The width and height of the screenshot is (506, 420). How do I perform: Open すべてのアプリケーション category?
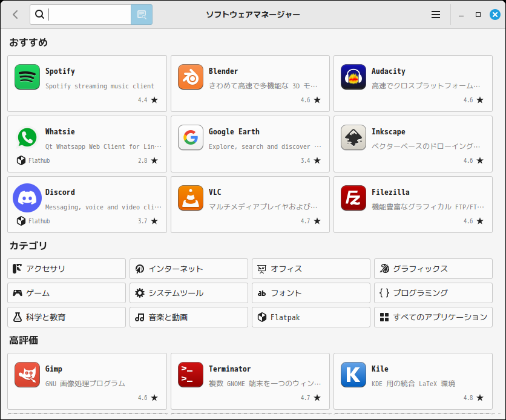433,317
